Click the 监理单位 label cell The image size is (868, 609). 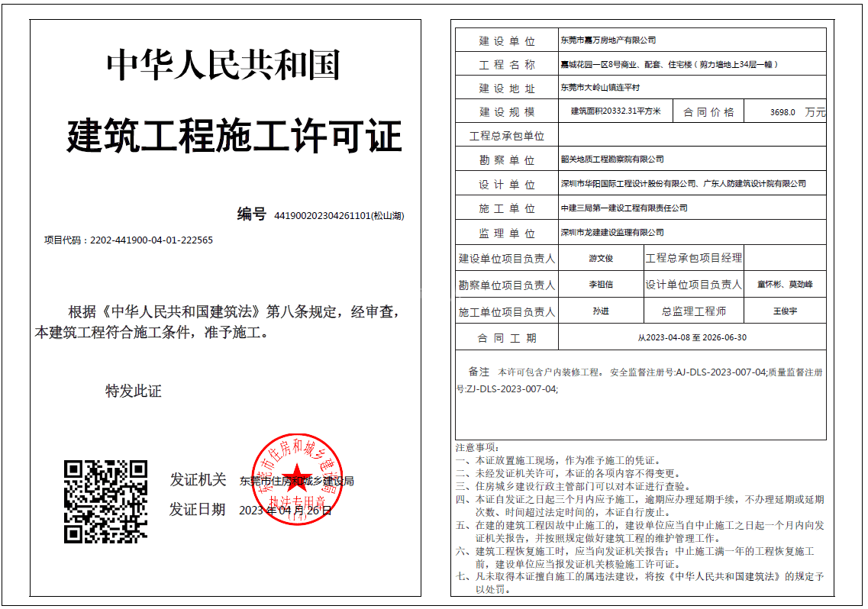506,233
